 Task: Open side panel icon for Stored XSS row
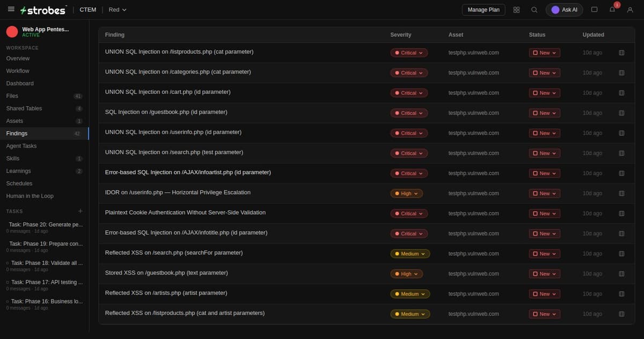[621, 274]
